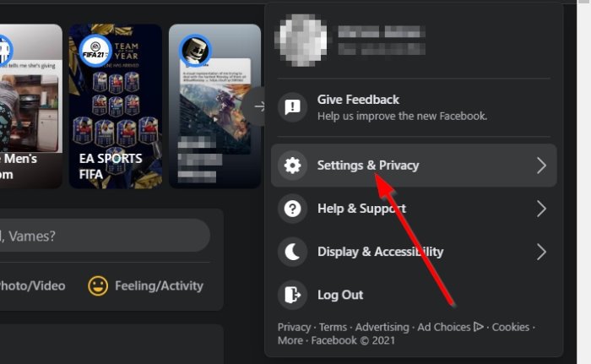Open the EA SPORTS FIFA story card

(x=116, y=106)
